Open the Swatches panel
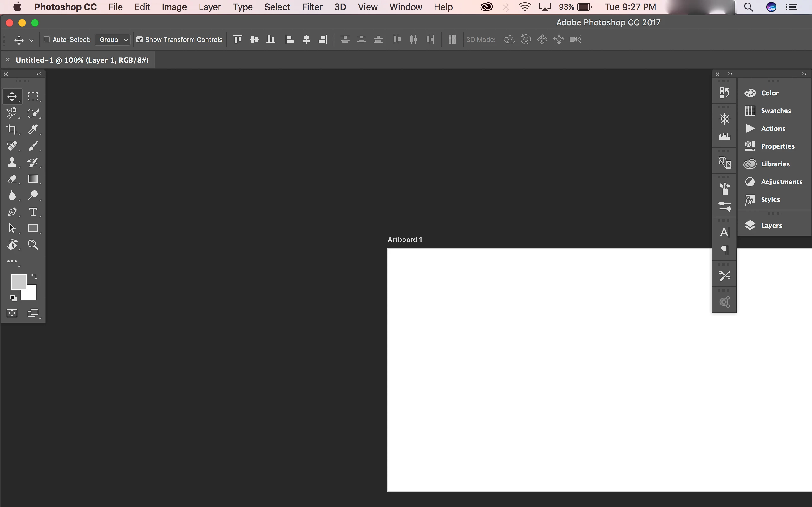 click(776, 111)
